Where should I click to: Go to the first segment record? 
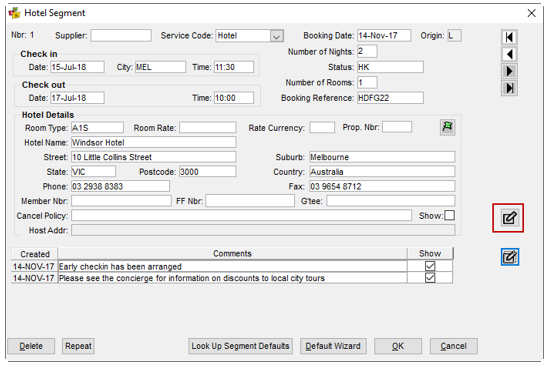click(x=509, y=37)
